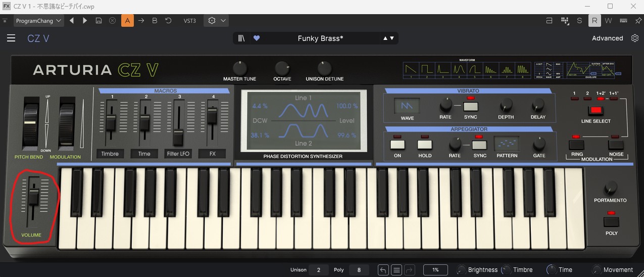The width and height of the screenshot is (644, 277).
Task: Open the window size icon in host toolbar
Action: pos(550,21)
